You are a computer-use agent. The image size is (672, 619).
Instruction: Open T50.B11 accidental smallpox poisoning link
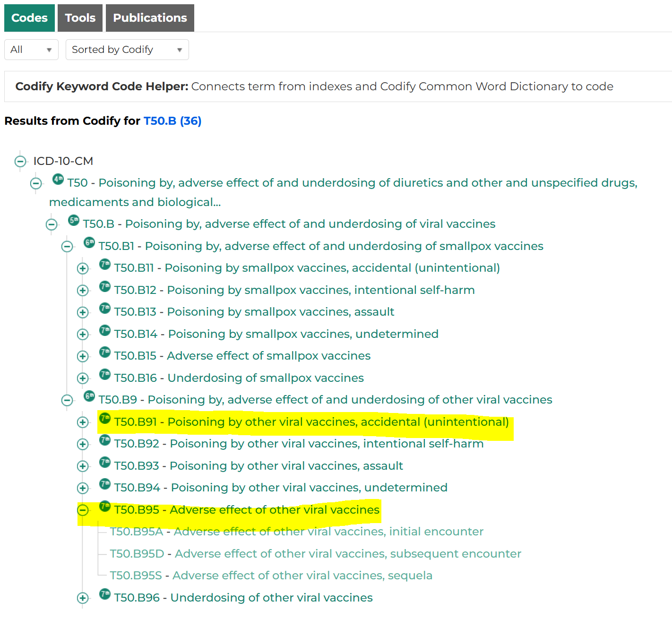point(307,268)
